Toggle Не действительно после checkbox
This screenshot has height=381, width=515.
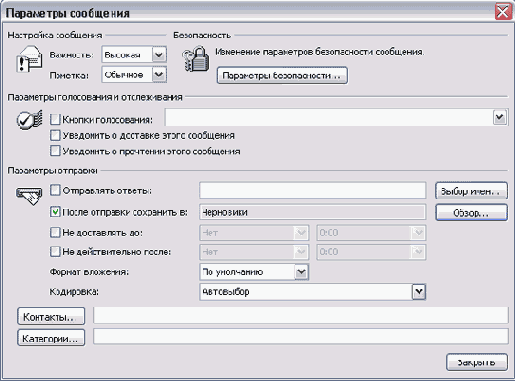pos(55,251)
